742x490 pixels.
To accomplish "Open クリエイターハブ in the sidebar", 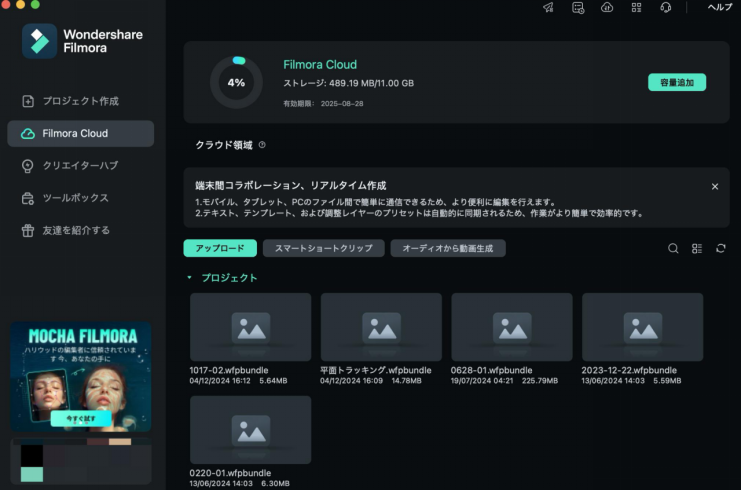I will pos(80,166).
